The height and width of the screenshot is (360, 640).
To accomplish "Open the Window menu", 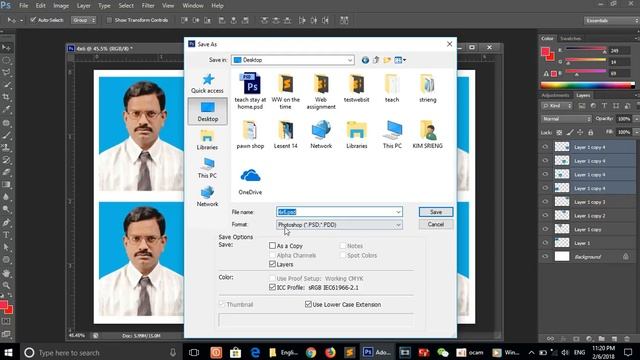I will 193,6.
